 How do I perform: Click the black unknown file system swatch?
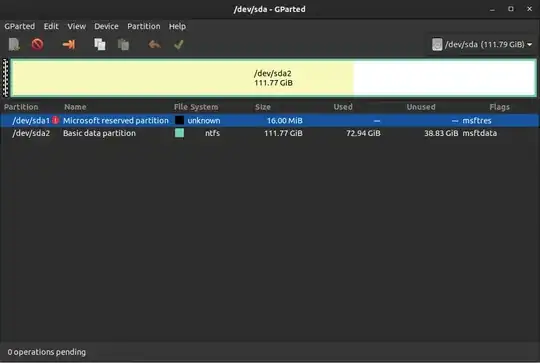[x=179, y=120]
